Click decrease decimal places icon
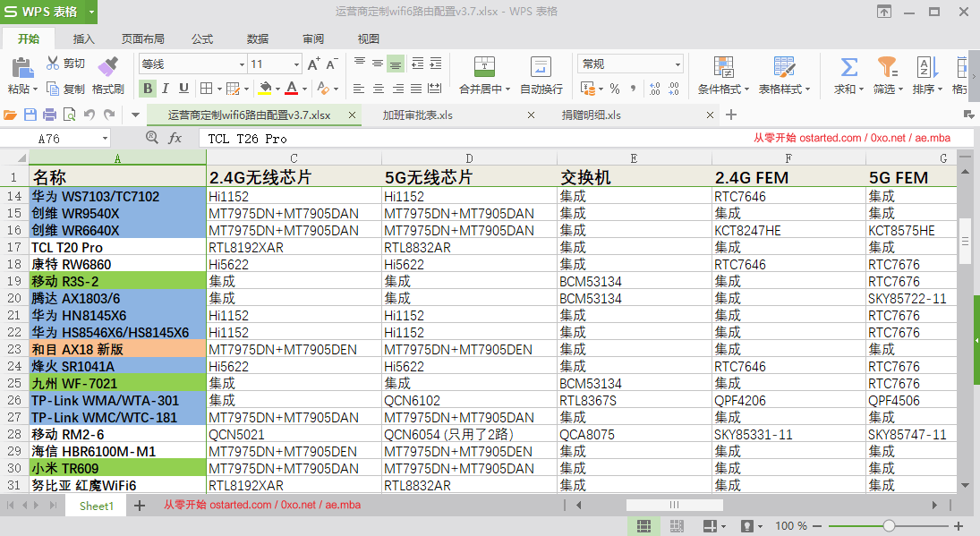980x536 pixels. point(674,89)
